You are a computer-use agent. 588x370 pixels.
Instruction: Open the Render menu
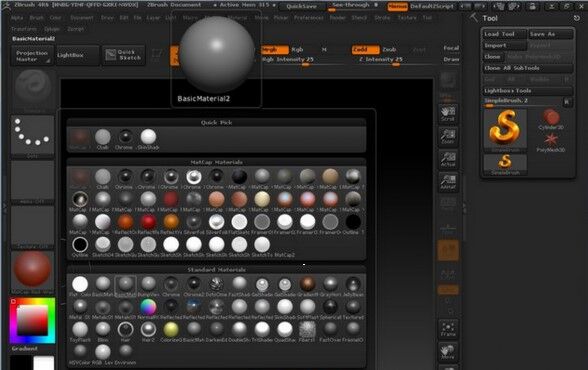click(338, 18)
